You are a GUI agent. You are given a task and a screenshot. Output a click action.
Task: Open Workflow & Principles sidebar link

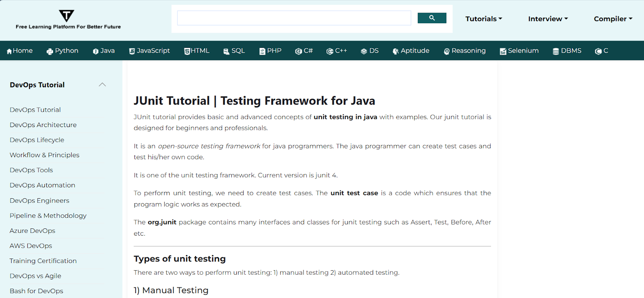tap(45, 155)
